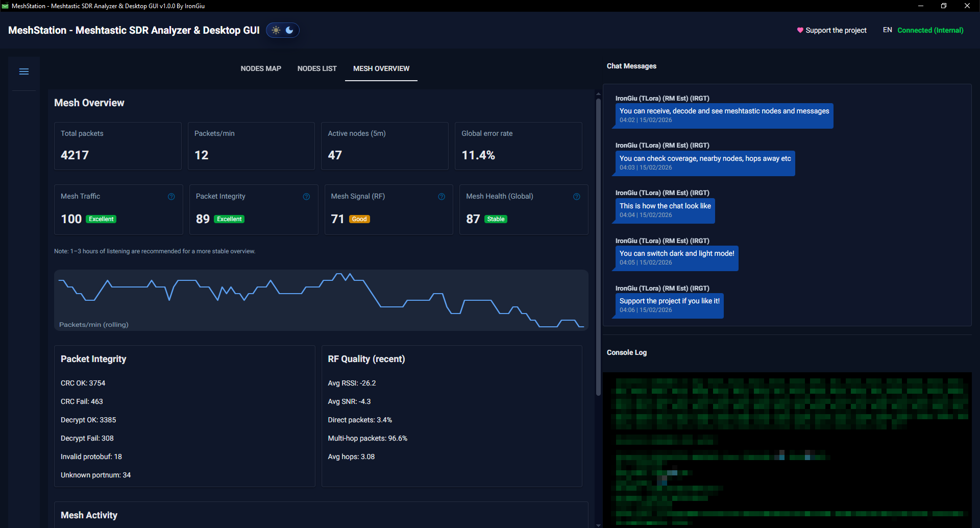Switch to the Nodes Map tab
Viewport: 980px width, 528px height.
point(261,68)
